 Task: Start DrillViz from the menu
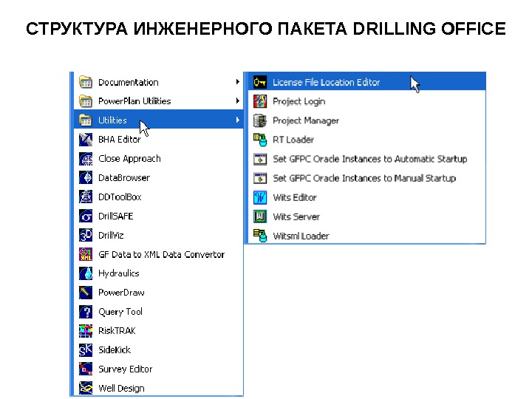[158, 235]
